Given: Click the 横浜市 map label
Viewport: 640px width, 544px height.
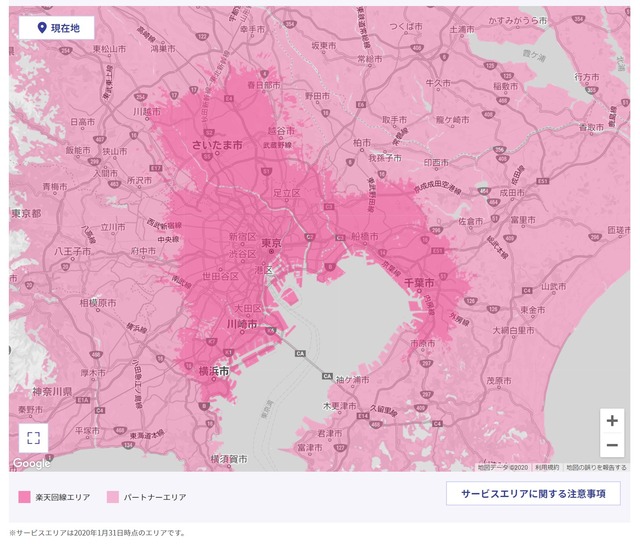Looking at the screenshot, I should [x=214, y=371].
